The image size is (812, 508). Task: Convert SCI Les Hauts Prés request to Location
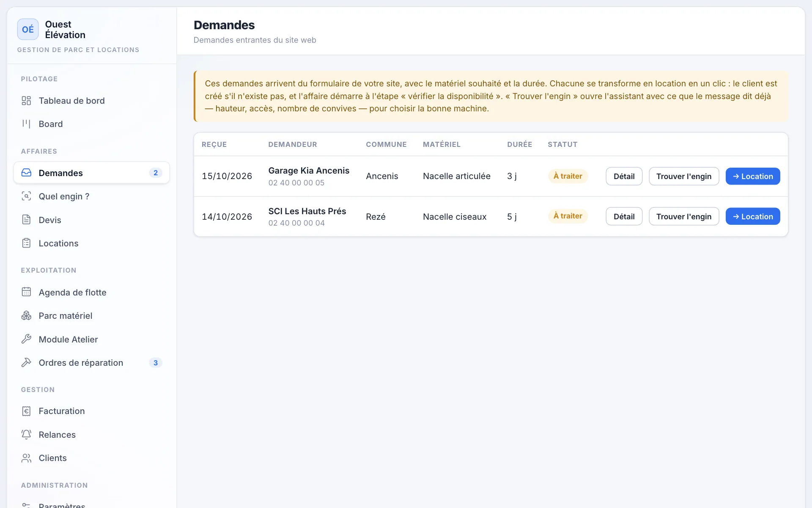coord(753,216)
